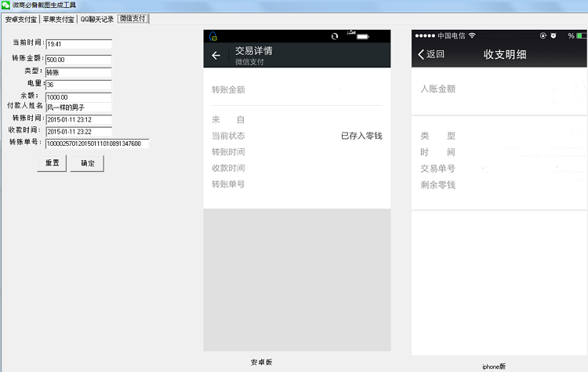This screenshot has width=588, height=372.
Task: Focus the 转账时间 input field
Action: coord(78,120)
